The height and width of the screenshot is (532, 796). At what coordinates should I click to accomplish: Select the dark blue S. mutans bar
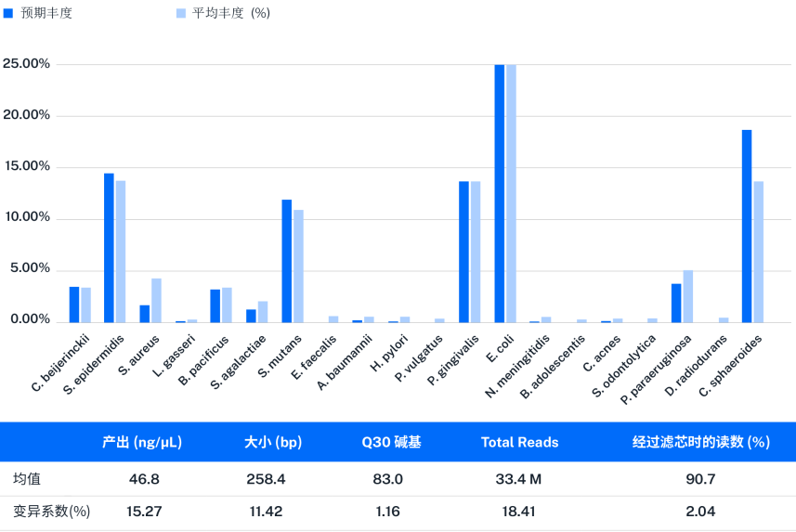coord(287,261)
